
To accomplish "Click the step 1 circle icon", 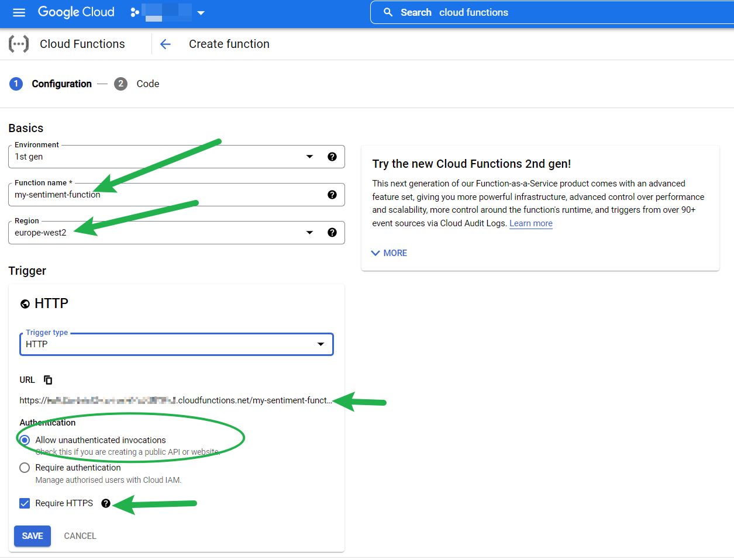I will click(x=16, y=84).
